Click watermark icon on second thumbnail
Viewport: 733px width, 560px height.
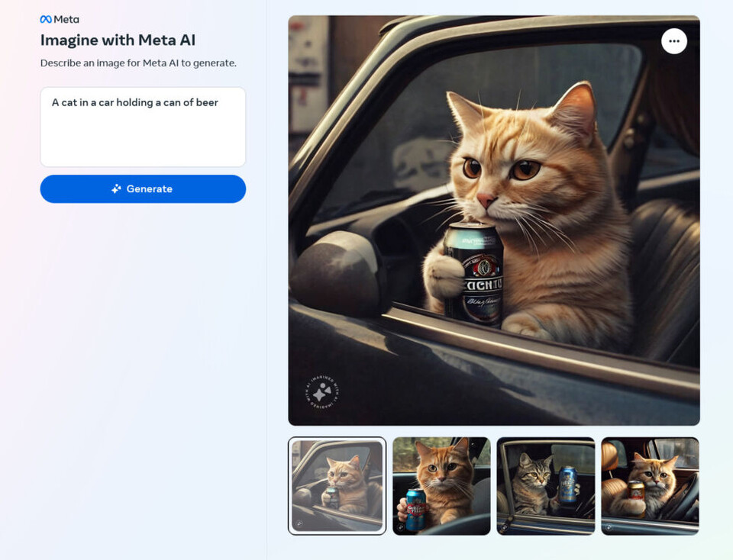point(402,526)
